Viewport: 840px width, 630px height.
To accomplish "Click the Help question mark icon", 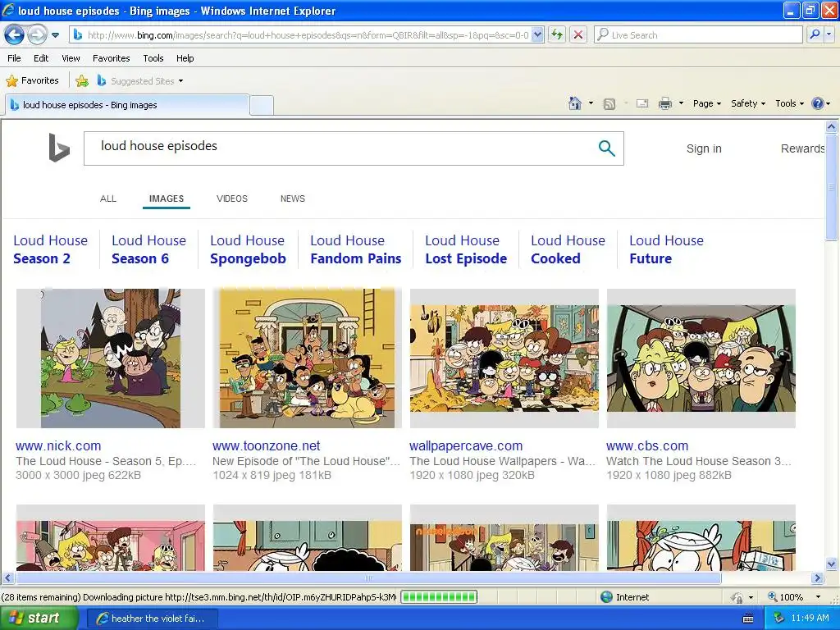I will tap(818, 103).
